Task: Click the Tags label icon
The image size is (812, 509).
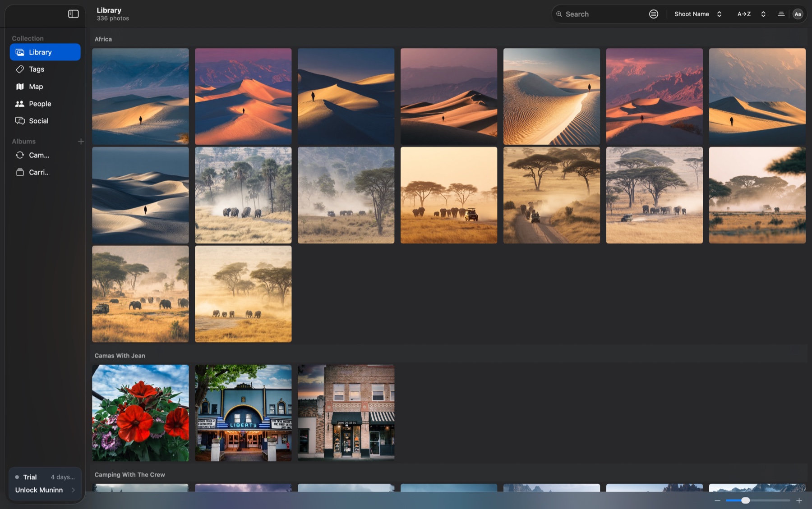Action: tap(20, 69)
